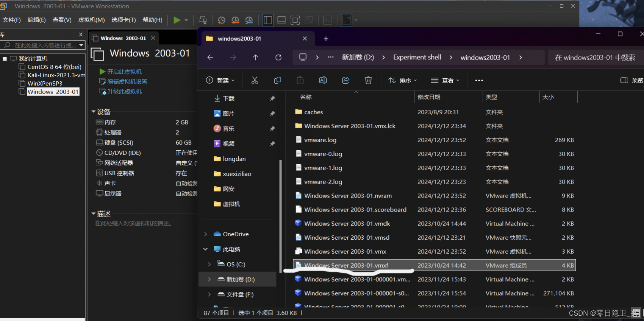Open the 查看(V) menu

tap(62, 20)
